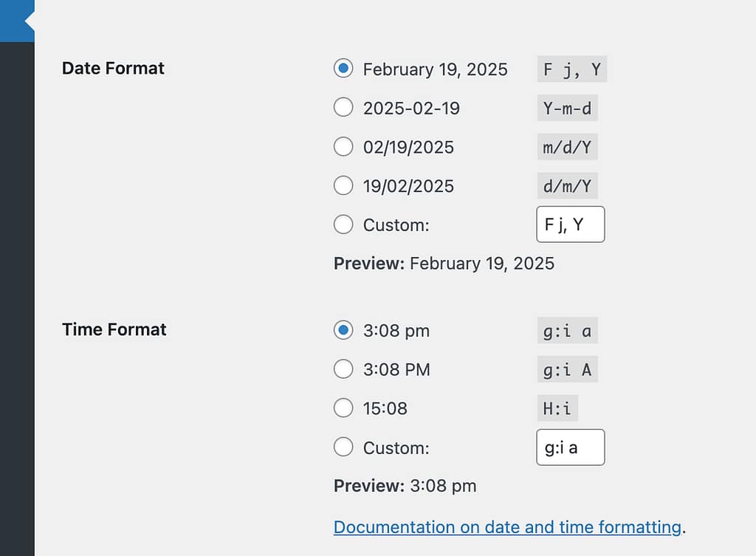This screenshot has width=756, height=556.
Task: Select the February 19, 2025 date format
Action: tap(343, 69)
